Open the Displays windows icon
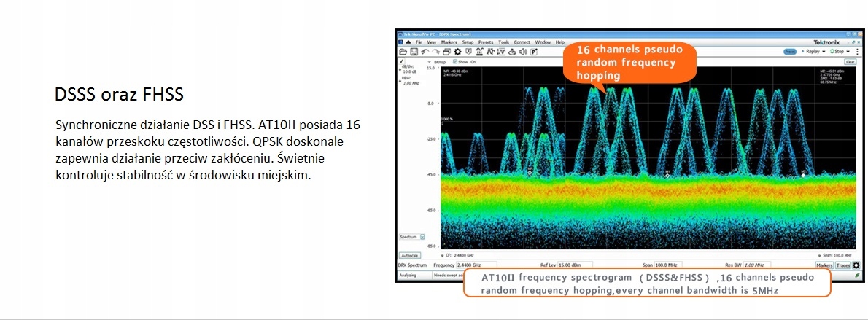 [446, 52]
